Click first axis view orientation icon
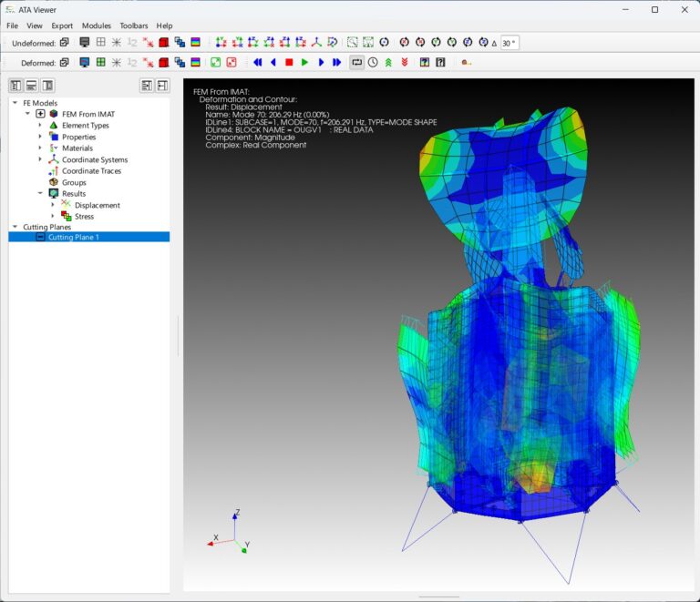 click(x=221, y=43)
